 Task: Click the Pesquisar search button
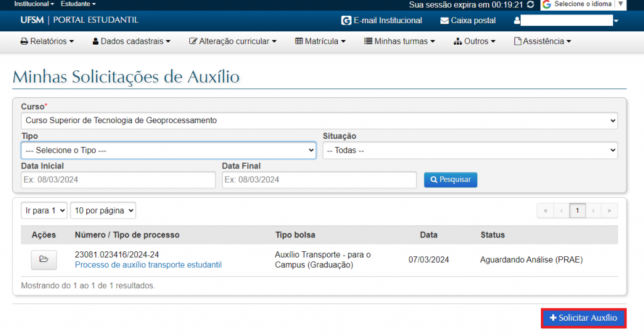tap(450, 180)
